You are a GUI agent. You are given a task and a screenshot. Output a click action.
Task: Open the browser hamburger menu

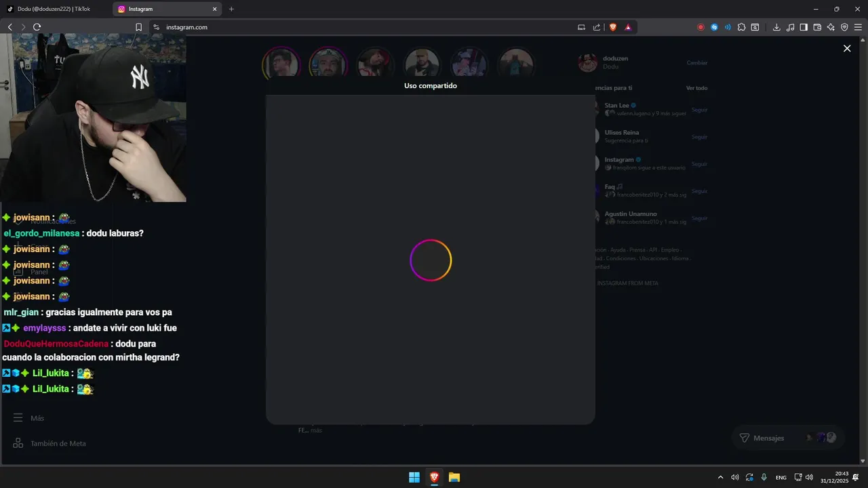pos(858,27)
